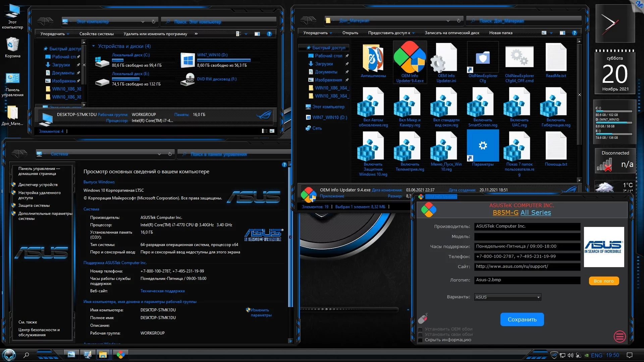Click File Explorer in the taskbar

[103, 355]
